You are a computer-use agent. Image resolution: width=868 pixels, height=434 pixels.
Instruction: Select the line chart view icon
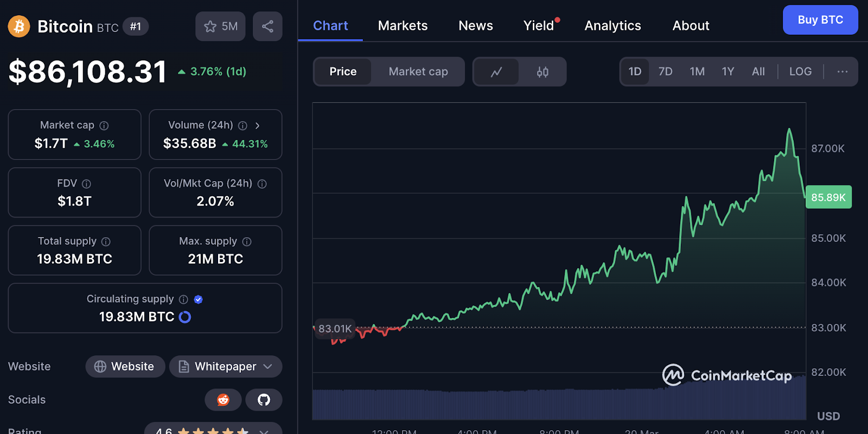(496, 72)
